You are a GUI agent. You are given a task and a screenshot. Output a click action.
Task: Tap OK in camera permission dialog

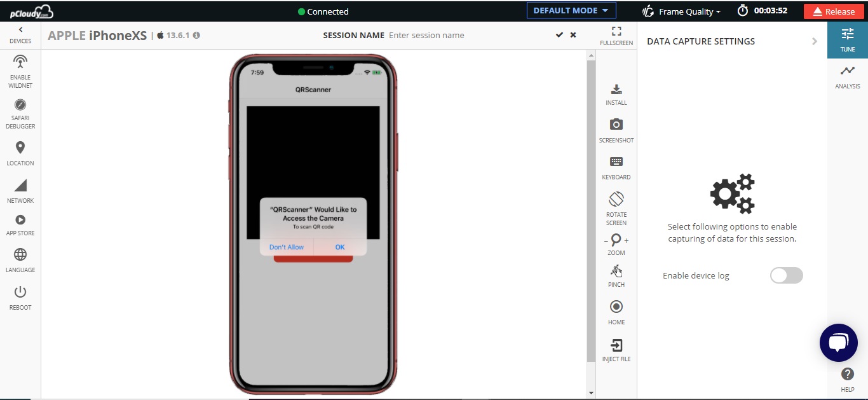point(340,247)
